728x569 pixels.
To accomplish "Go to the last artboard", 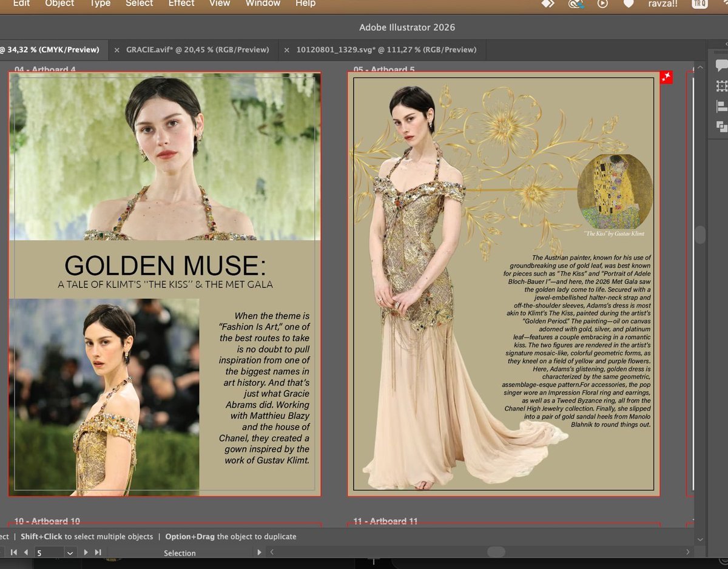I will pos(97,553).
